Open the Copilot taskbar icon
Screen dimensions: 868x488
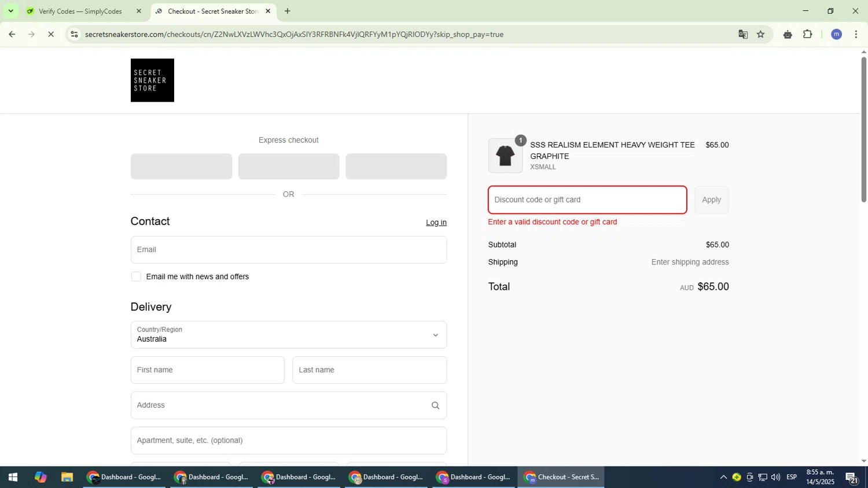(x=40, y=477)
